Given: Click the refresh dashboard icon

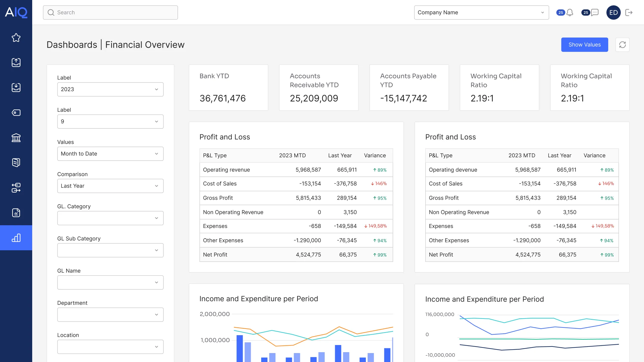Looking at the screenshot, I should (623, 45).
